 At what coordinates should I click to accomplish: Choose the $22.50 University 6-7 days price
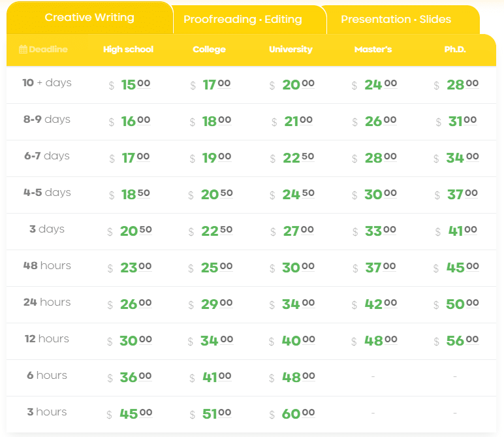point(292,158)
